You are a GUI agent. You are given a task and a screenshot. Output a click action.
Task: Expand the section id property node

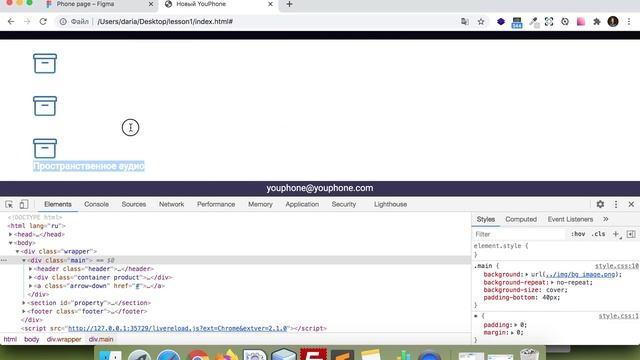click(24, 303)
